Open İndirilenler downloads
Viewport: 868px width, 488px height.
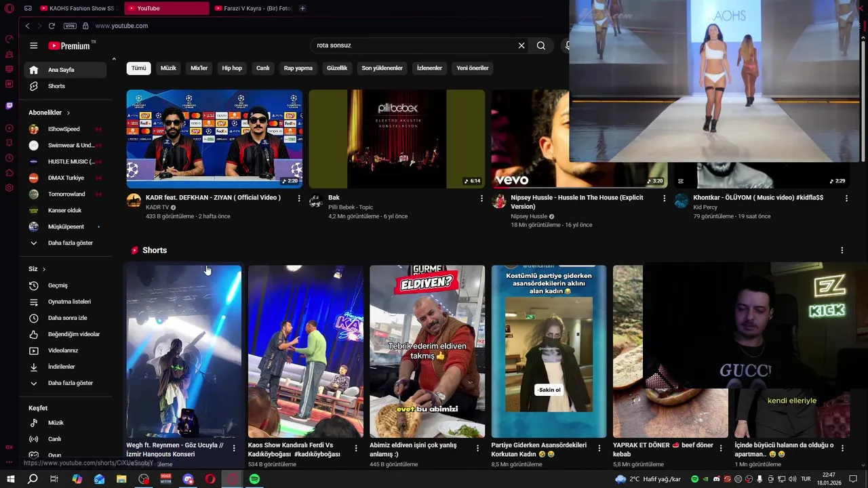(x=65, y=367)
